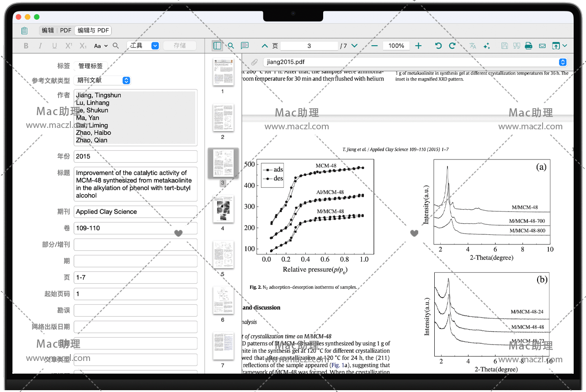Toggle italic text formatting

tap(40, 46)
